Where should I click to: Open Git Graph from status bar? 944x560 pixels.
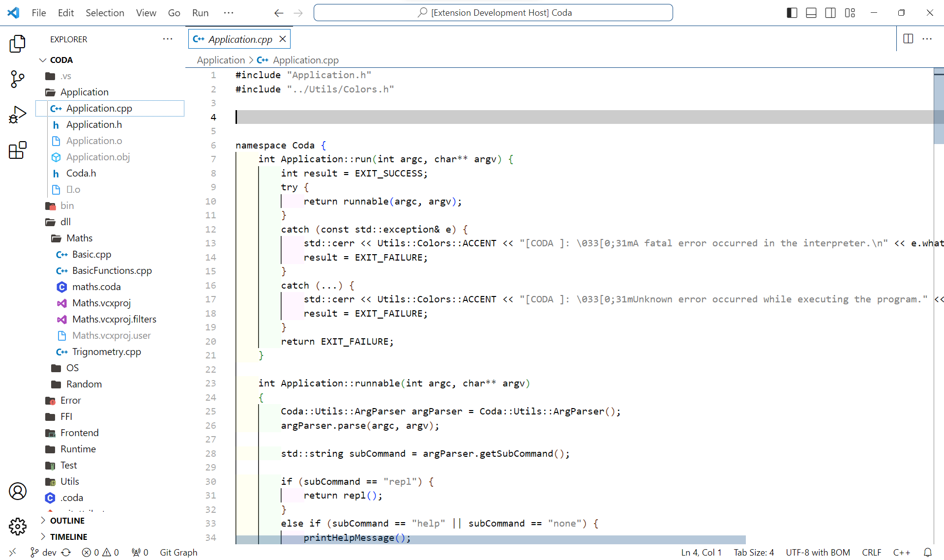tap(178, 553)
